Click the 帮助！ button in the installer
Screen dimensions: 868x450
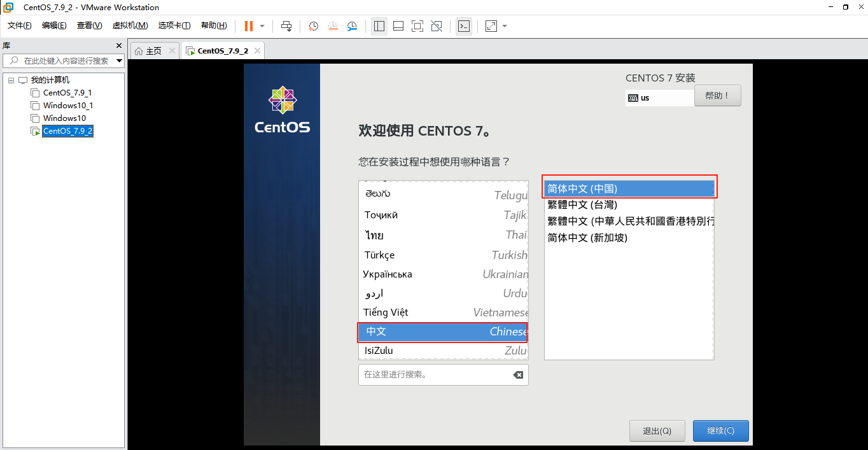(x=717, y=95)
